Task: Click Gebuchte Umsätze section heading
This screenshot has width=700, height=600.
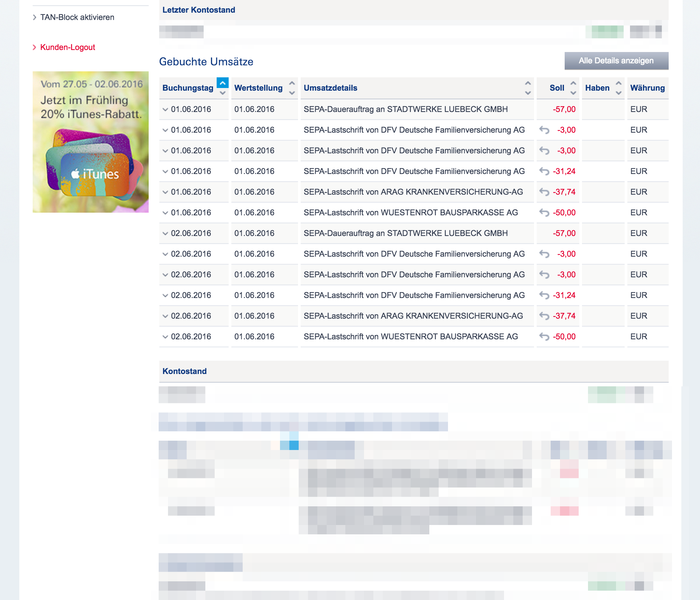Action: (206, 62)
